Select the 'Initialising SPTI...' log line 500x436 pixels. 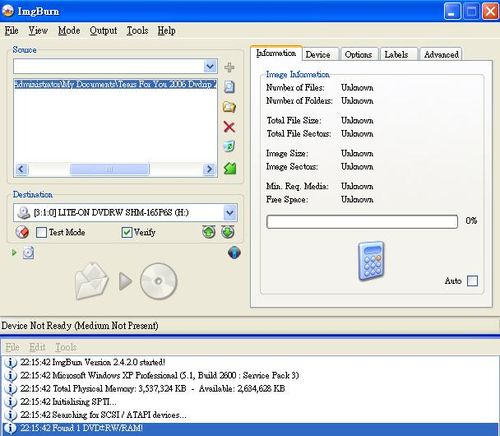click(x=250, y=402)
